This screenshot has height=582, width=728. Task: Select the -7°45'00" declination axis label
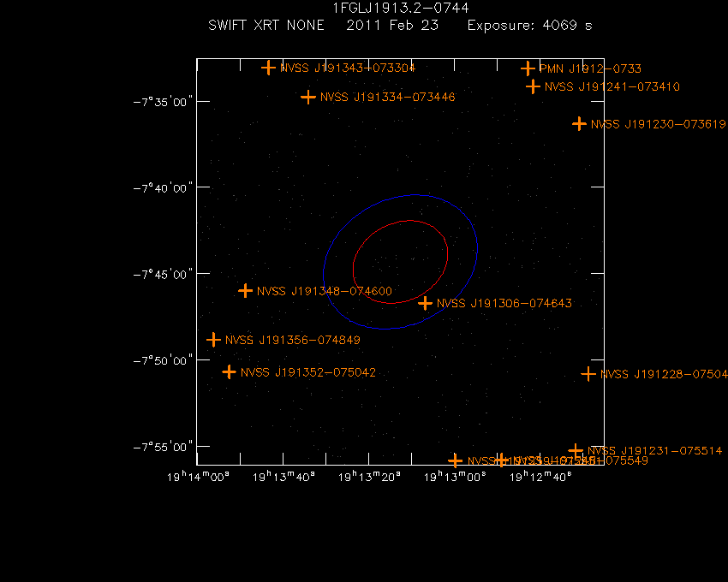pyautogui.click(x=163, y=274)
